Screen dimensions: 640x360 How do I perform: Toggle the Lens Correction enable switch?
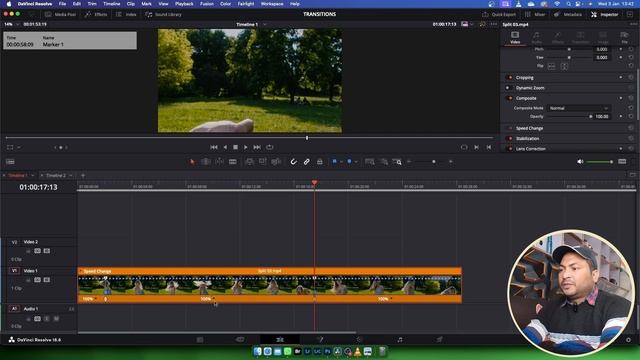pos(509,149)
